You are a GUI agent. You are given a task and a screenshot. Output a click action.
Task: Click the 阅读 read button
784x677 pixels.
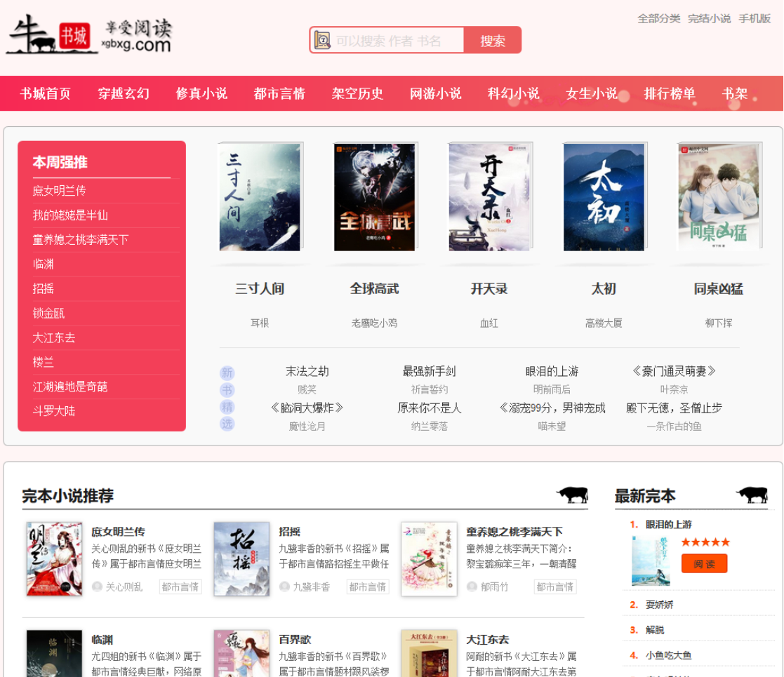[704, 563]
